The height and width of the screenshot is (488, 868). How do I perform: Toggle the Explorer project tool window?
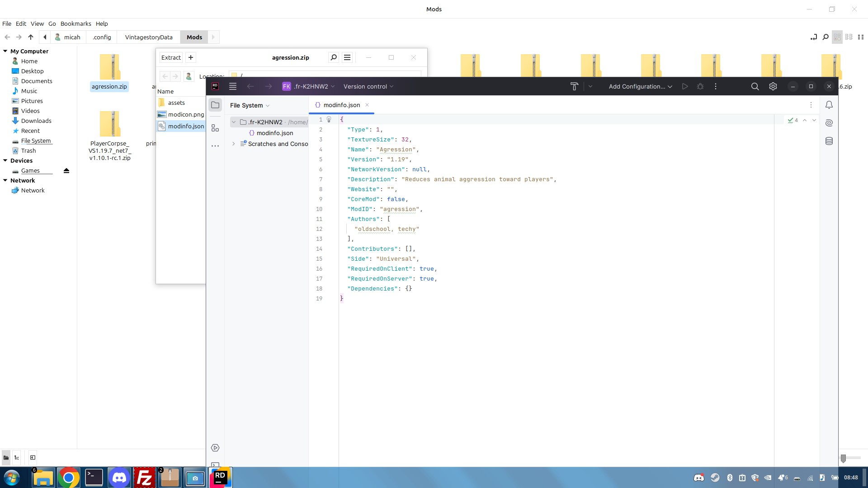tap(215, 105)
